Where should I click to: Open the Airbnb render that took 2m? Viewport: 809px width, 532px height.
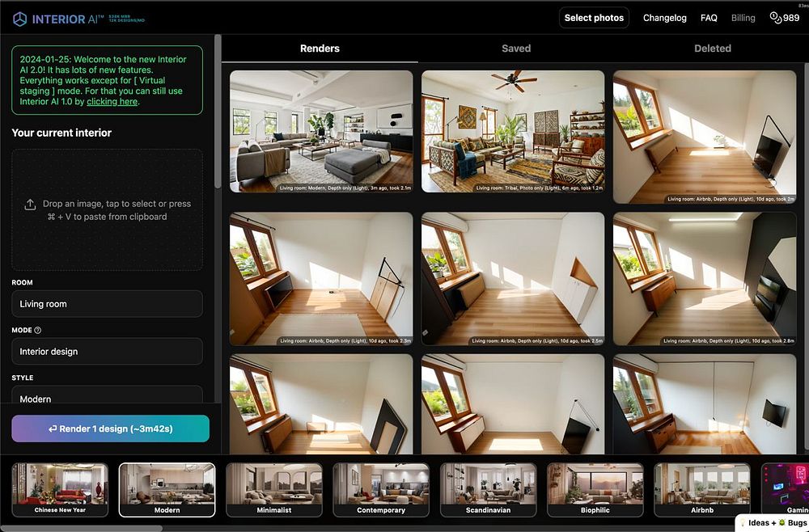pos(705,137)
